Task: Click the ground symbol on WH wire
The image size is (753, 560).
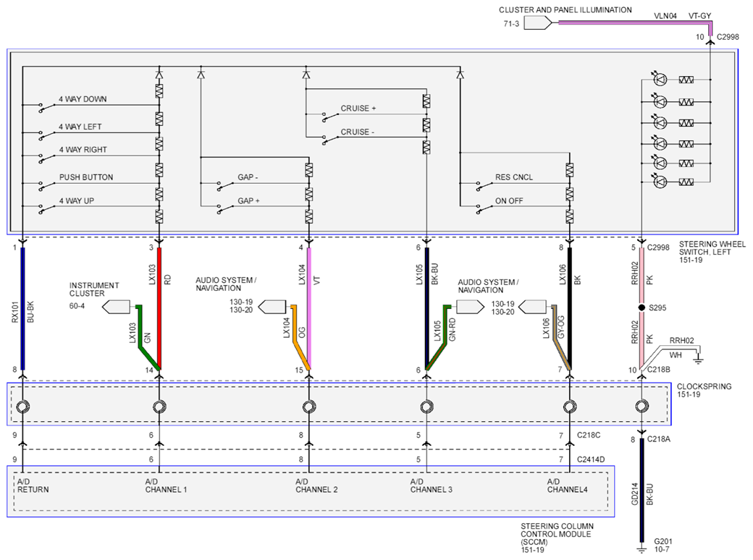Action: point(699,359)
